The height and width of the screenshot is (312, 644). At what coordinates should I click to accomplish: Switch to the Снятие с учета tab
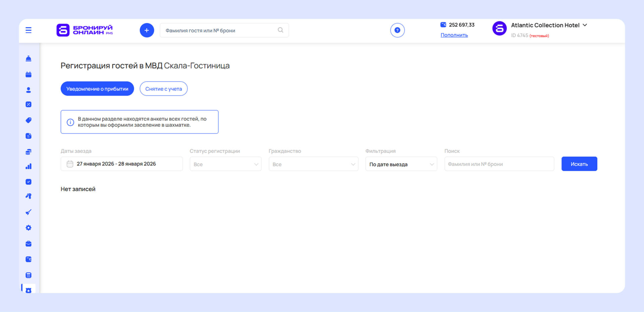click(x=163, y=89)
